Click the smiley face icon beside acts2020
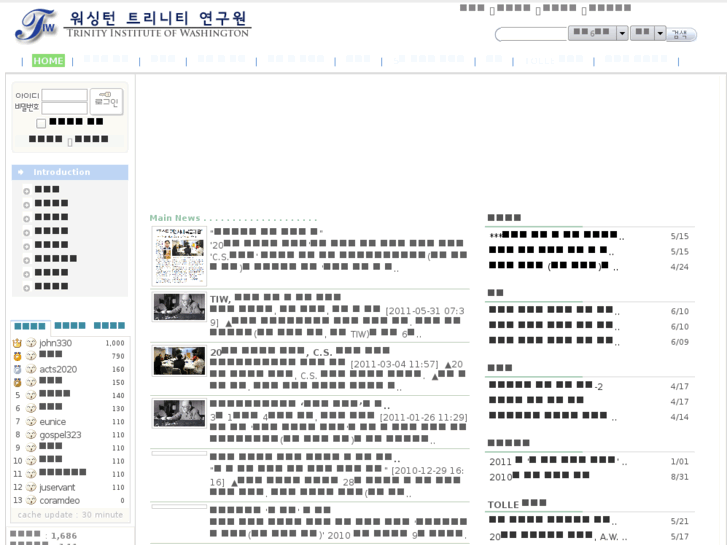 tap(31, 369)
